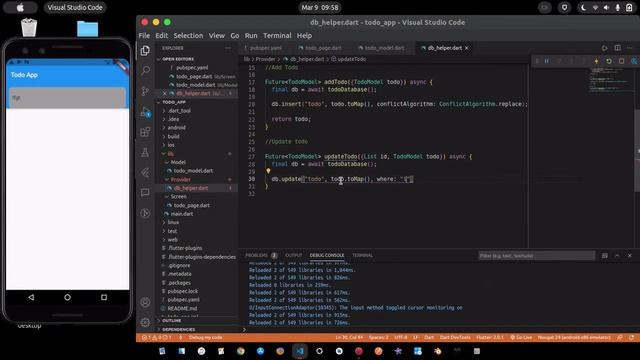
Task: Click the notifications bell in status bar
Action: [631, 338]
